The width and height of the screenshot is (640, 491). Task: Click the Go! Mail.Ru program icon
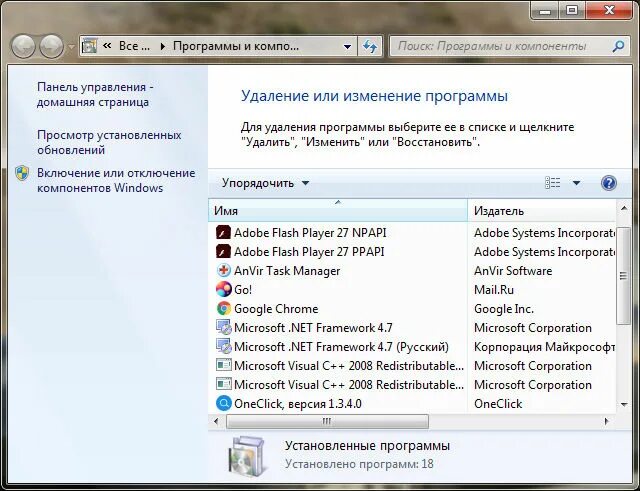(223, 290)
